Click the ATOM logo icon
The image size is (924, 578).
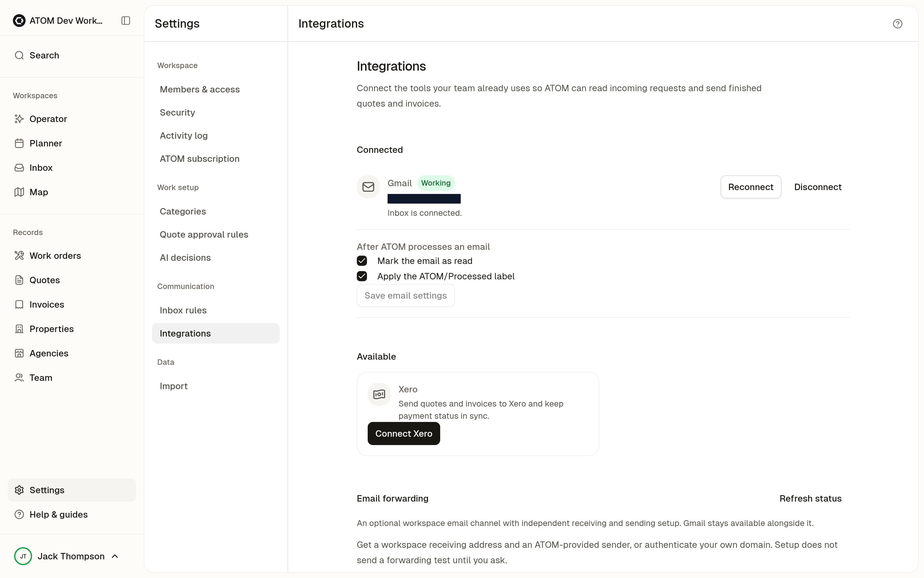[19, 21]
